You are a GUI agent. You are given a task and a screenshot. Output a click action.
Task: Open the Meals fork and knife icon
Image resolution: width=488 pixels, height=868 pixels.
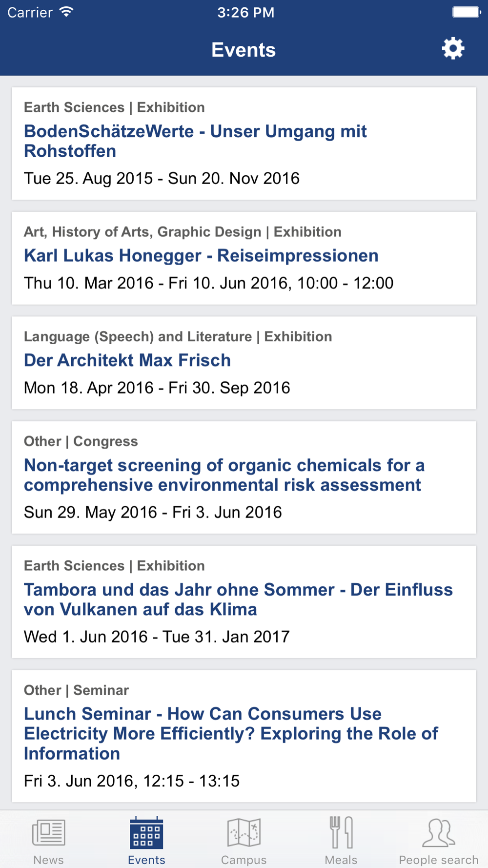click(x=341, y=832)
